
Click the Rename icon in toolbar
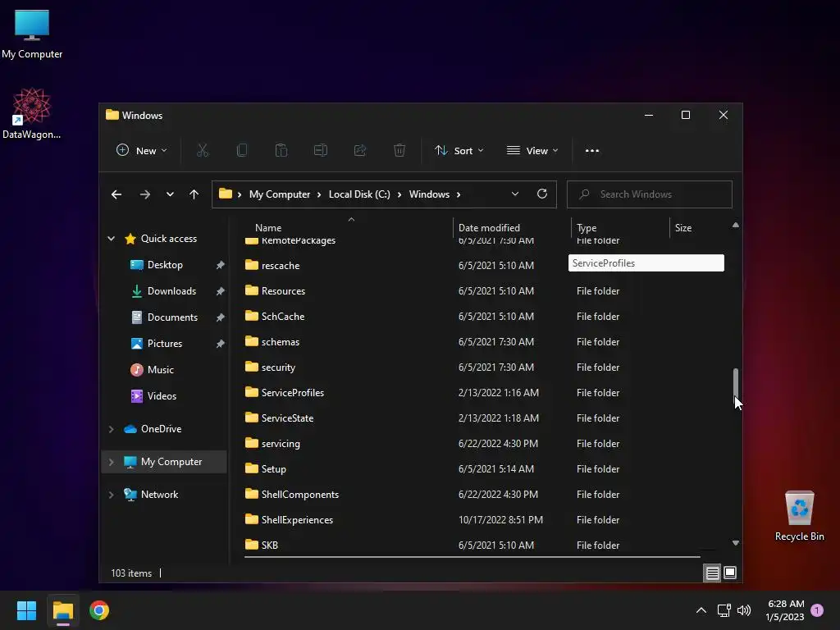[321, 151]
